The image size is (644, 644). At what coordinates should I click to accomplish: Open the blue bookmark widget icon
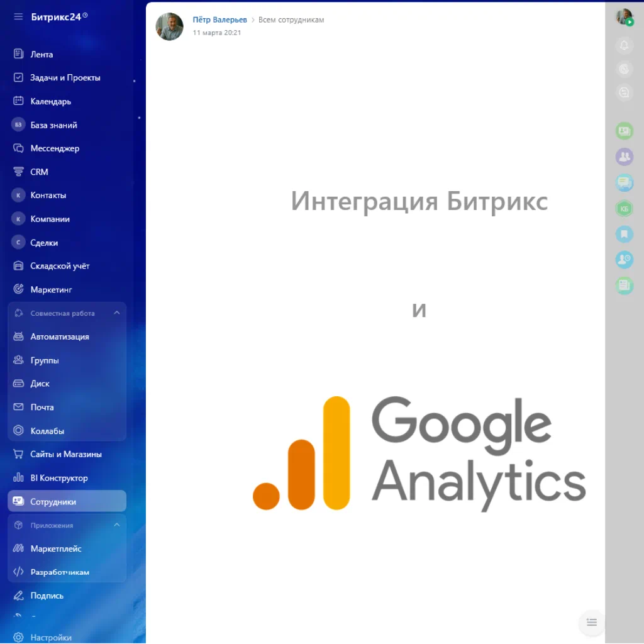pyautogui.click(x=624, y=234)
